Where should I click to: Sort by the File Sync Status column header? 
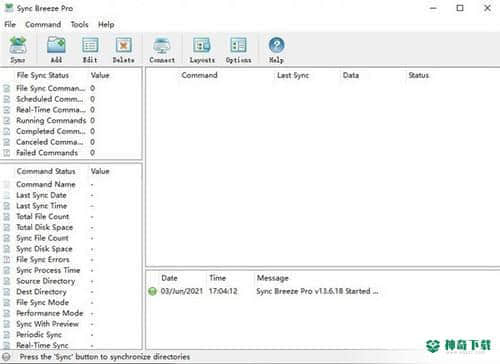pyautogui.click(x=43, y=75)
